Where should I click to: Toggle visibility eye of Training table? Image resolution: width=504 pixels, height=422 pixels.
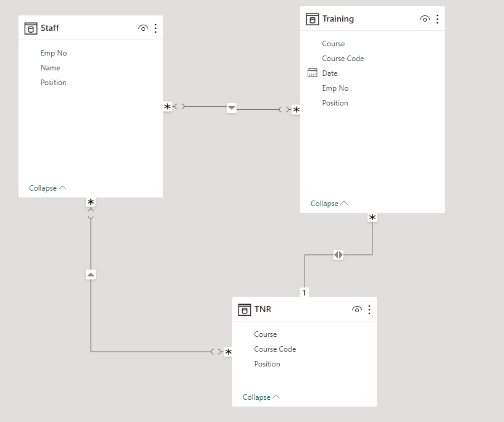(424, 19)
